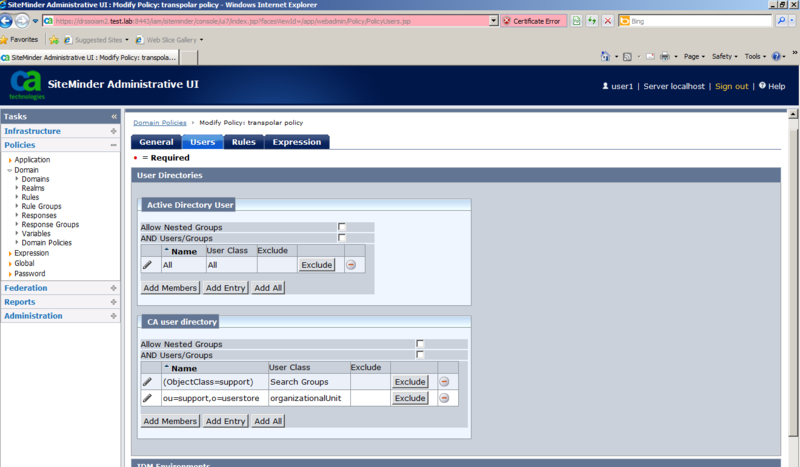Expand the Infrastructure task section
The width and height of the screenshot is (800, 467).
[113, 131]
